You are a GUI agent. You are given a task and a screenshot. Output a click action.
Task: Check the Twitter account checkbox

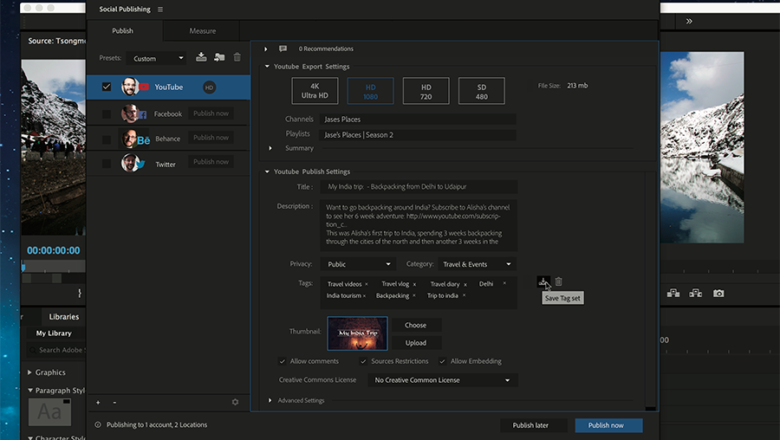coord(106,164)
